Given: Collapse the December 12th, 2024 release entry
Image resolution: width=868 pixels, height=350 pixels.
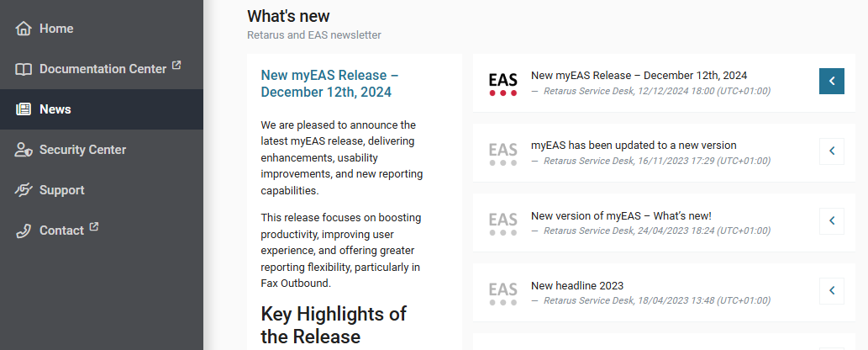Looking at the screenshot, I should tap(831, 81).
